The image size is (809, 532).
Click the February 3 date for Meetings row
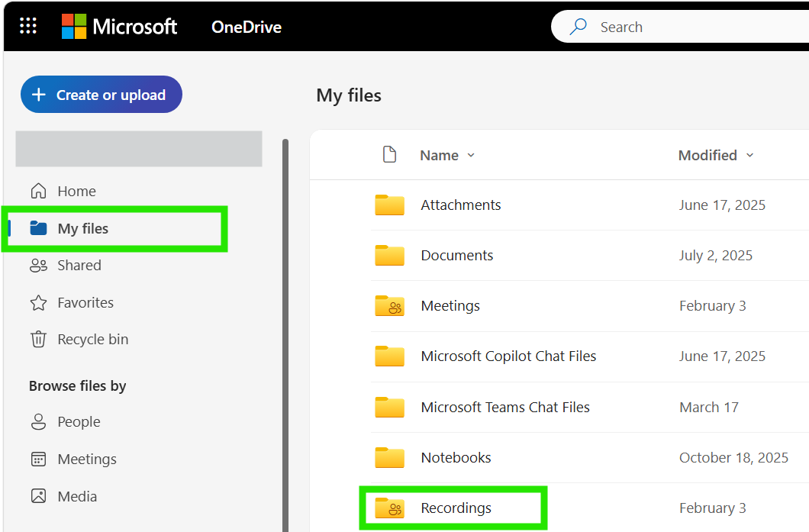tap(713, 306)
